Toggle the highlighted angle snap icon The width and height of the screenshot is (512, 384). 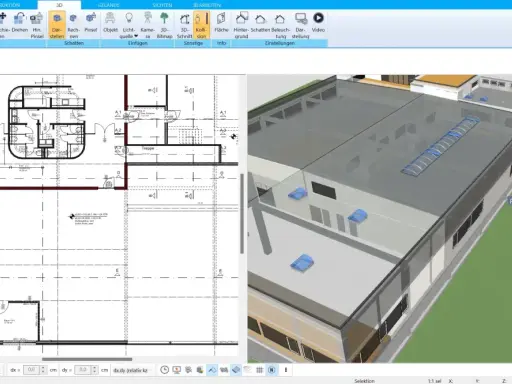click(x=212, y=370)
